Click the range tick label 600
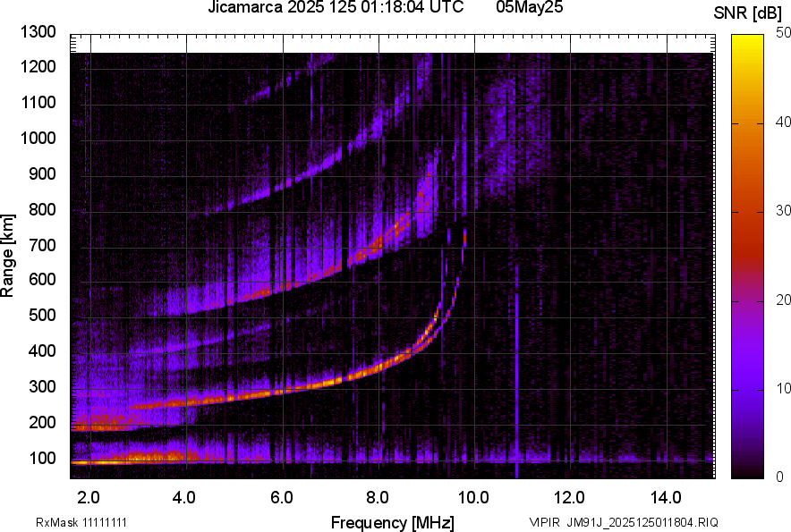The width and height of the screenshot is (791, 532). [x=42, y=279]
